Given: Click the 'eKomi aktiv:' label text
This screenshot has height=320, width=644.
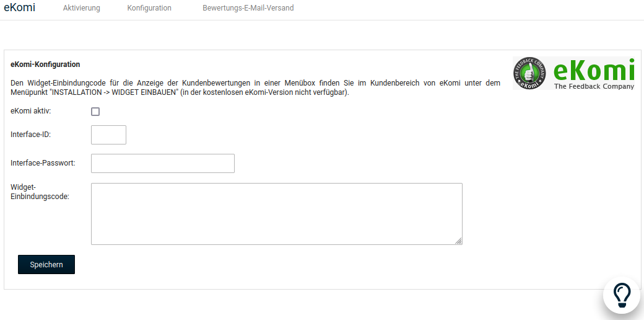Looking at the screenshot, I should click(x=31, y=111).
